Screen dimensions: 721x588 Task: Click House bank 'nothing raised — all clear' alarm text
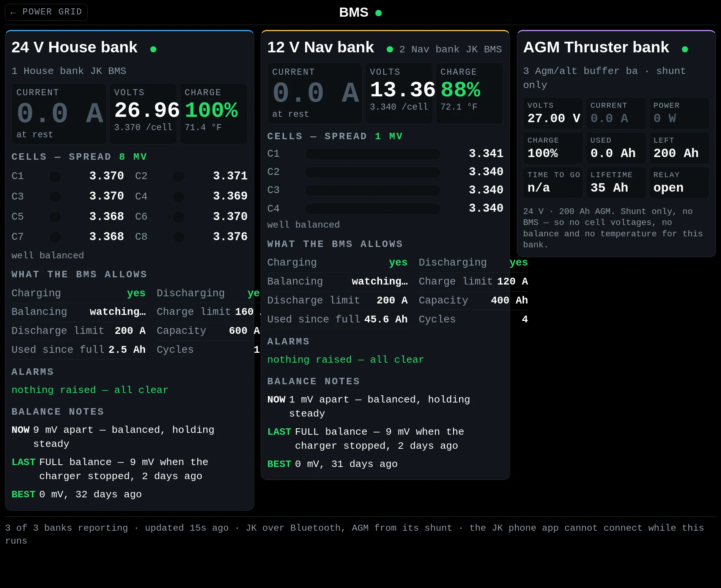click(90, 390)
